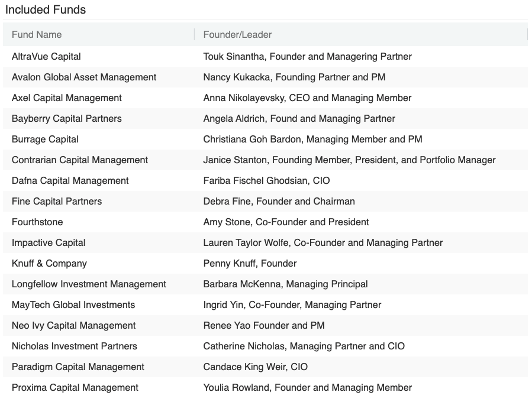Select the Knuff & Company cell
Screen dimensions: 532x402
click(x=49, y=264)
